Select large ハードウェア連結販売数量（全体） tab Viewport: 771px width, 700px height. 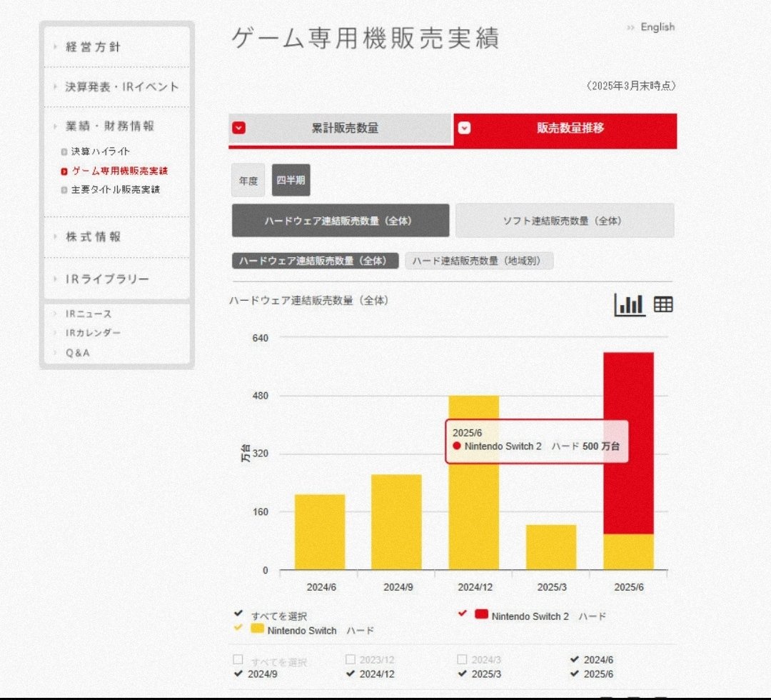(341, 221)
